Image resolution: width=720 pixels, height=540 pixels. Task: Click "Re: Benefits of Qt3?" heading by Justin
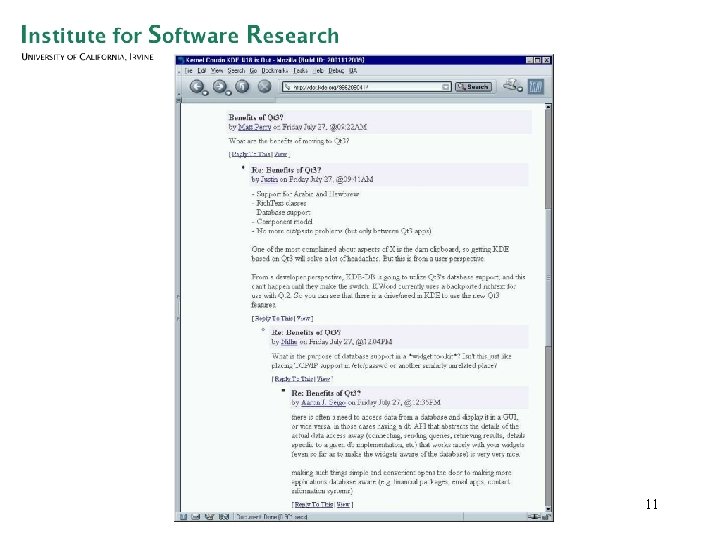click(x=286, y=170)
